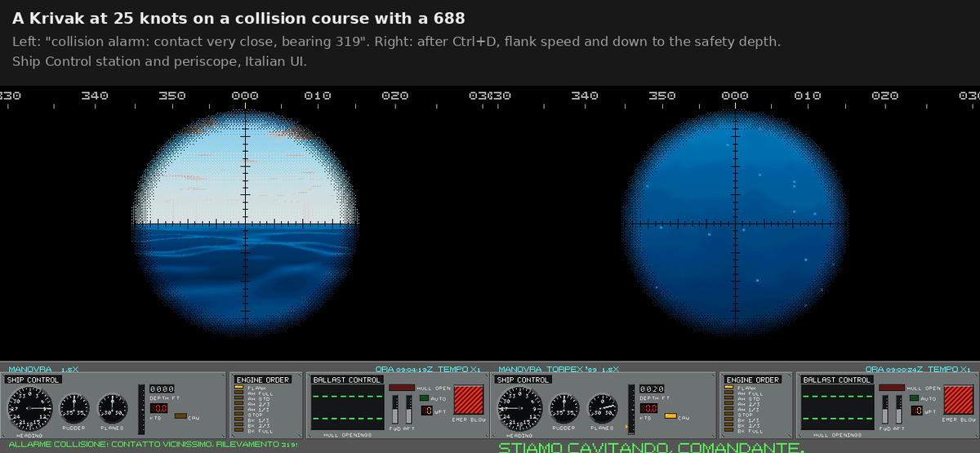Hit the EMER BLOW button in left screen

point(468,400)
